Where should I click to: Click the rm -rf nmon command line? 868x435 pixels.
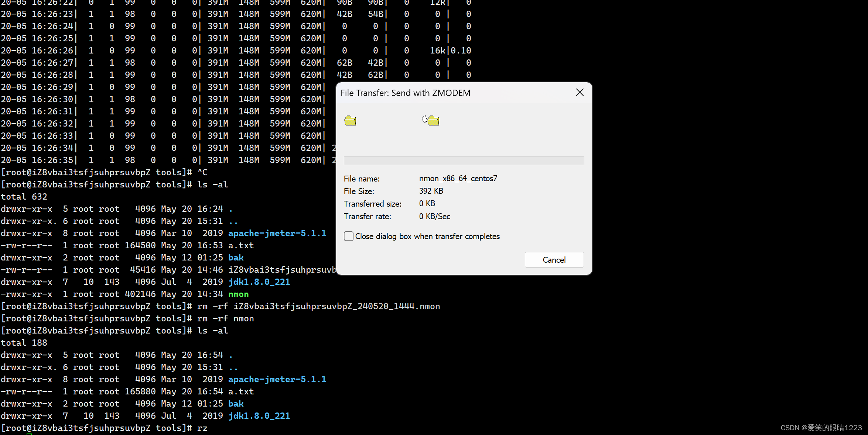[225, 319]
